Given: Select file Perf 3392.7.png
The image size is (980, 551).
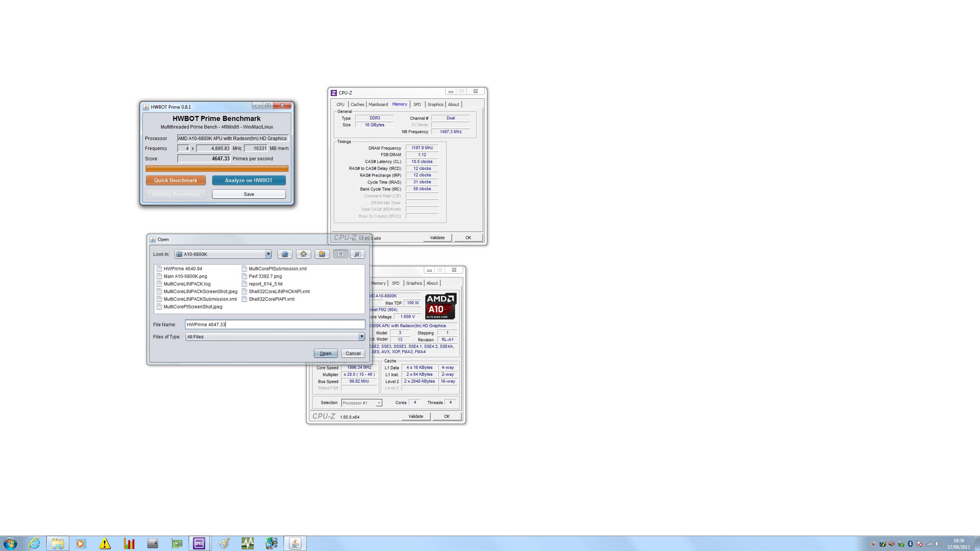Looking at the screenshot, I should click(x=262, y=276).
